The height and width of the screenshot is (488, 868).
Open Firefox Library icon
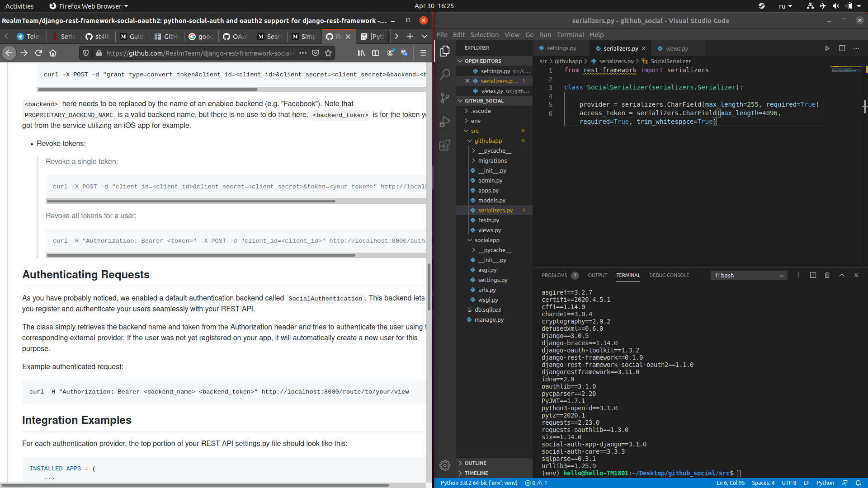pos(361,53)
